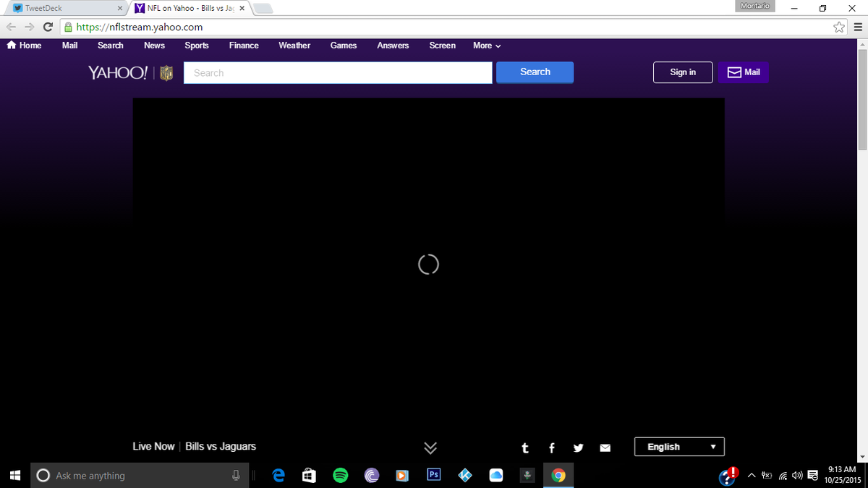The image size is (868, 488).
Task: Focus the Yahoo search input field
Action: (x=338, y=72)
